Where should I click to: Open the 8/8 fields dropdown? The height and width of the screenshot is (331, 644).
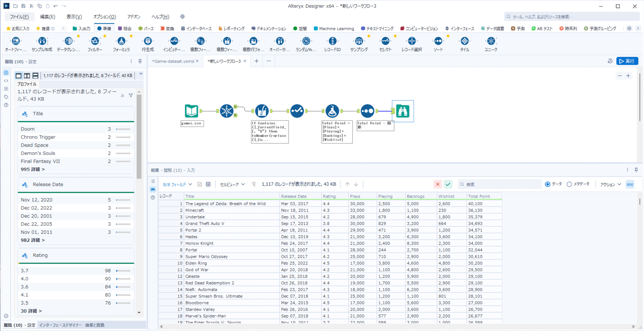point(177,184)
